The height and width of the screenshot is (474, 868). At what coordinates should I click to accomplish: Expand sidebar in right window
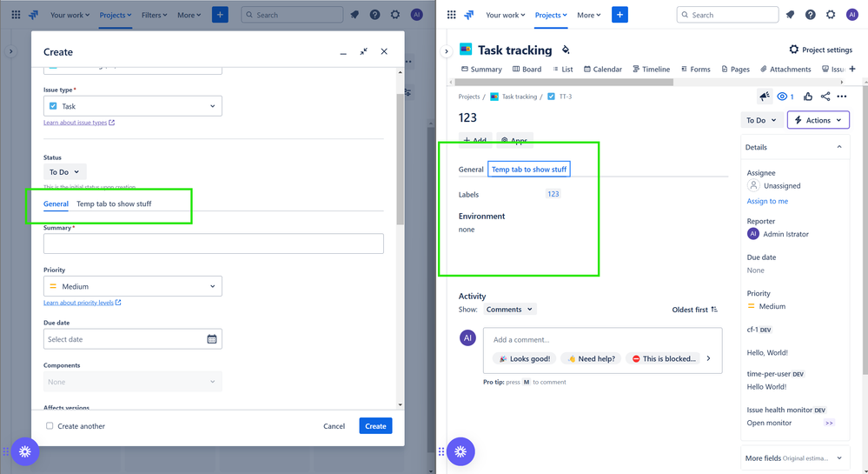447,51
